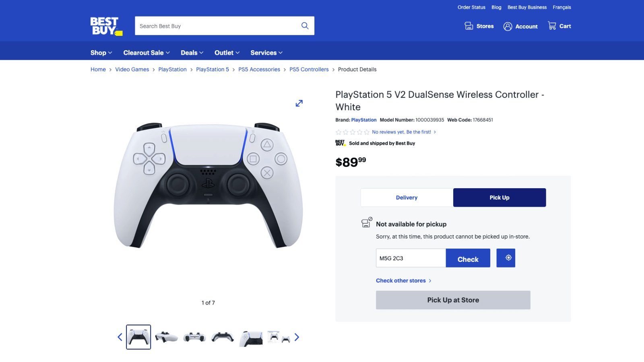Open the Stores locator icon
The width and height of the screenshot is (644, 362).
(469, 26)
